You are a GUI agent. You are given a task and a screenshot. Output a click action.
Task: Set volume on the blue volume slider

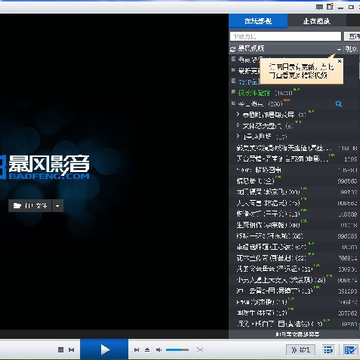pos(177,350)
